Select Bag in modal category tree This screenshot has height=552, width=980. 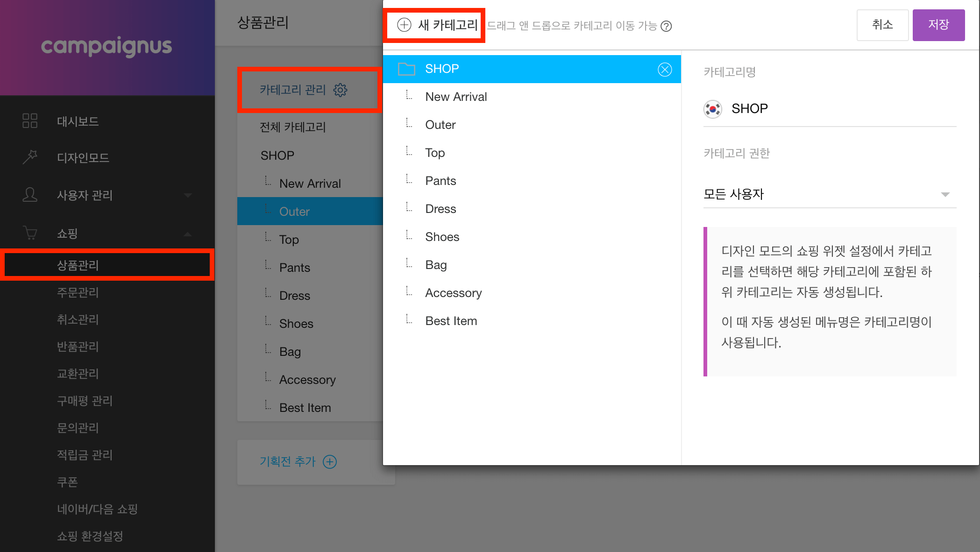[x=532, y=265]
